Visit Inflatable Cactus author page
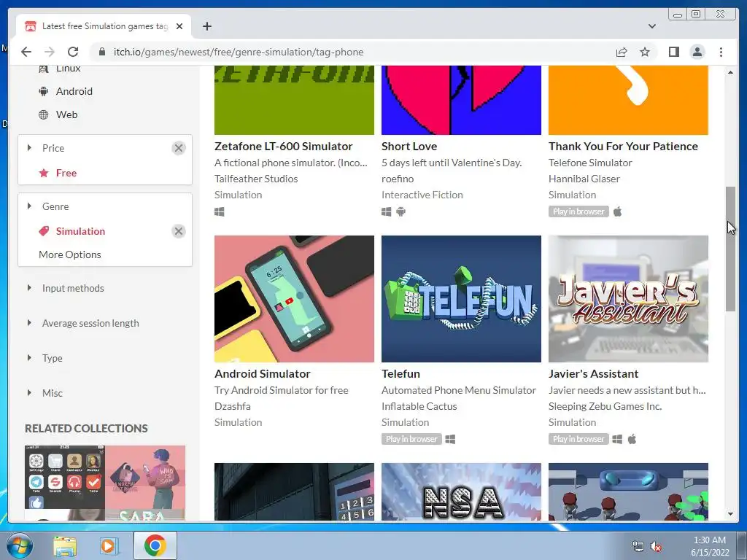The image size is (747, 560). pyautogui.click(x=419, y=407)
